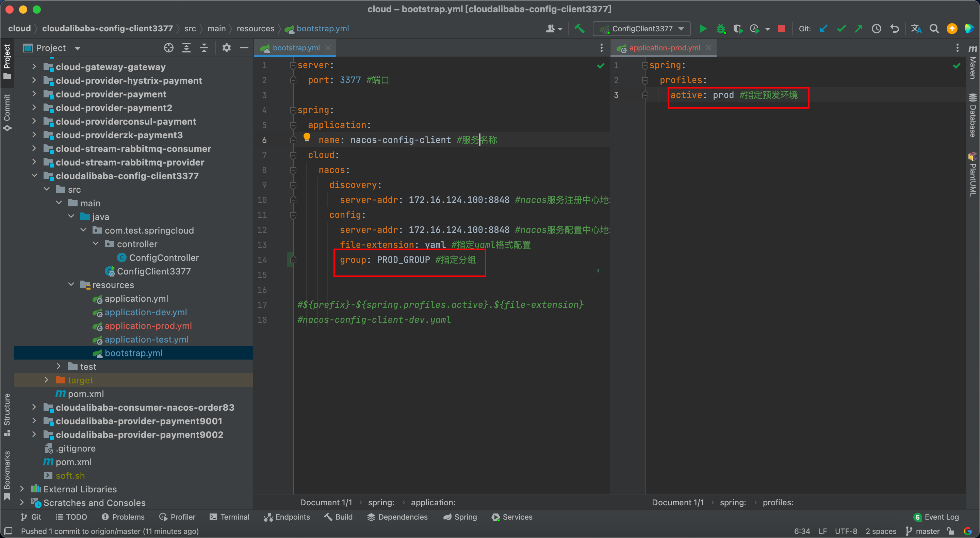Switch to the bootstrap.yml editor tab
The width and height of the screenshot is (980, 538).
pyautogui.click(x=296, y=48)
